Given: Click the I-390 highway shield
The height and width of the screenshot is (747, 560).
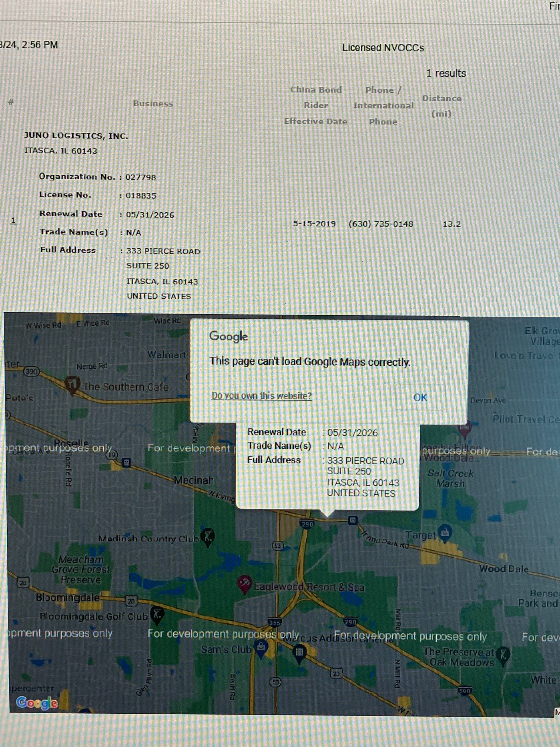Looking at the screenshot, I should (x=31, y=371).
